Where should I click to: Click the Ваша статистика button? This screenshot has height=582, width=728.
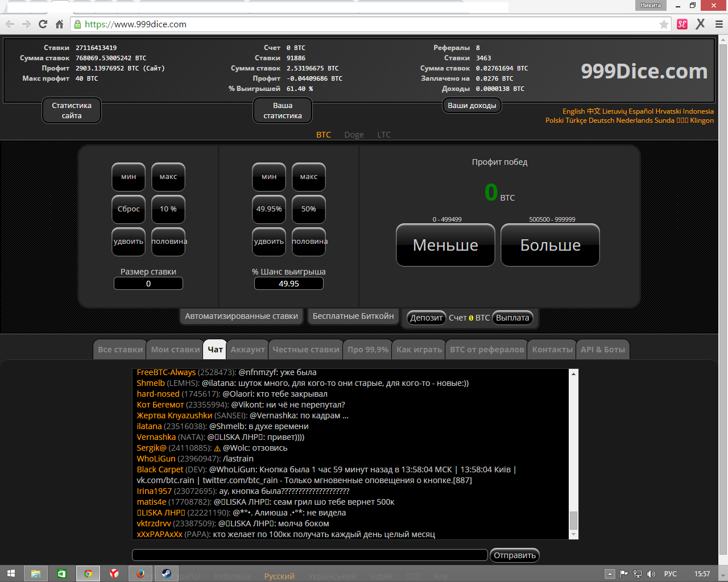click(283, 110)
